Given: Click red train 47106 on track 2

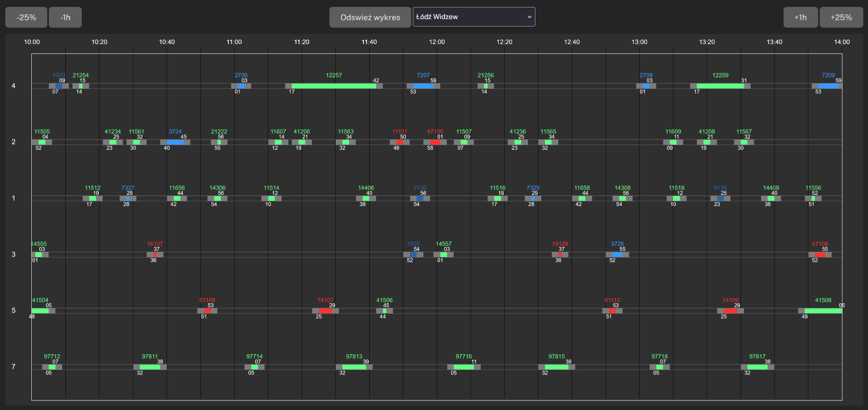Looking at the screenshot, I should (x=435, y=142).
